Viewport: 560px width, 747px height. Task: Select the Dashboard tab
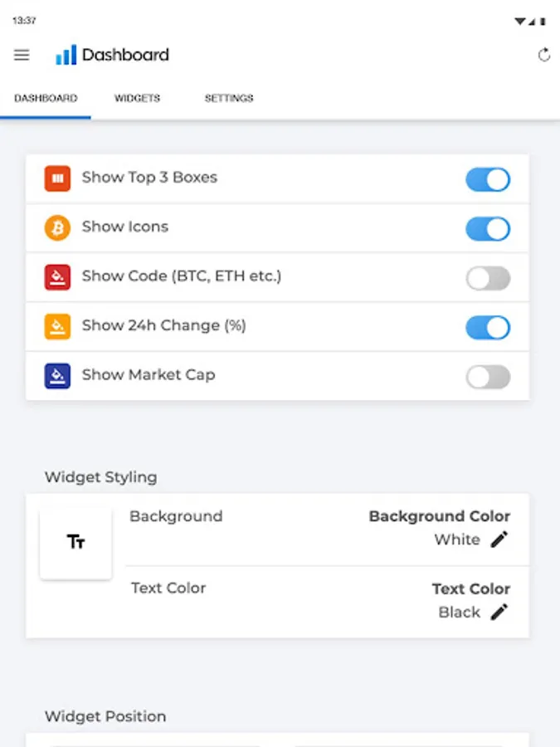tap(46, 98)
